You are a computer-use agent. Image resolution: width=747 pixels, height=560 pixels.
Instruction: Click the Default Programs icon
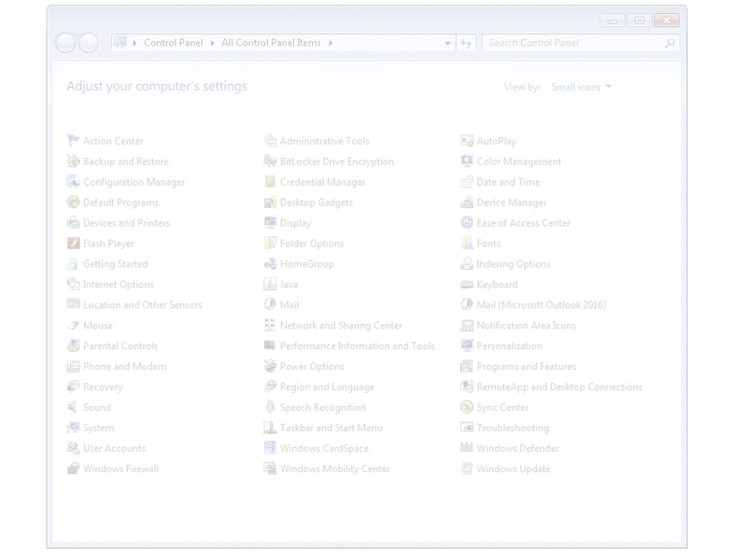73,202
